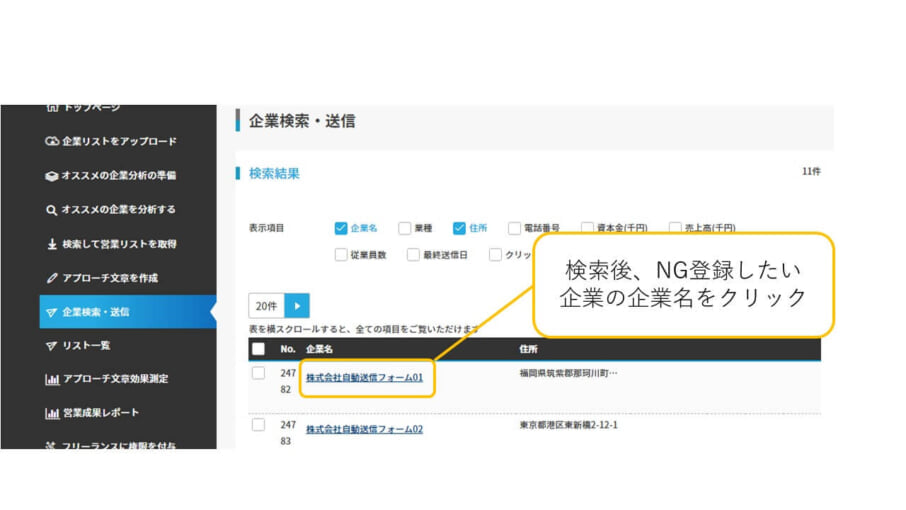The width and height of the screenshot is (906, 510).
Task: Click the bar chart icon beside アプローチ文章効果測定
Action: (52, 380)
